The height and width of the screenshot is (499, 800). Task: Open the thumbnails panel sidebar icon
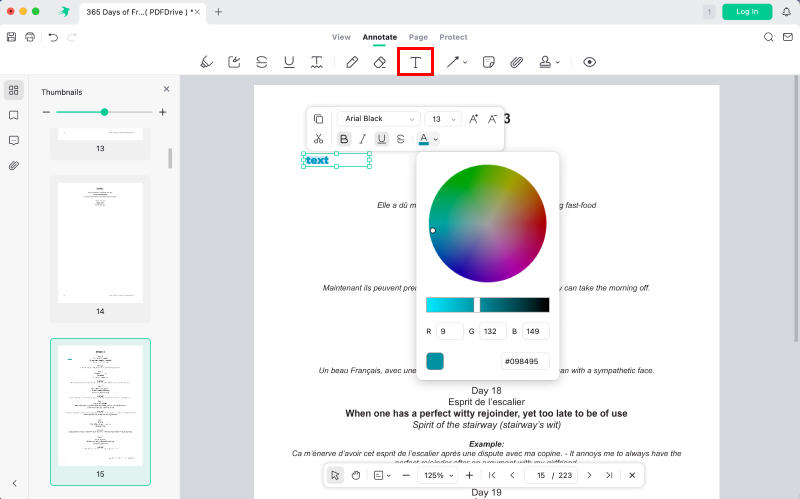click(14, 90)
